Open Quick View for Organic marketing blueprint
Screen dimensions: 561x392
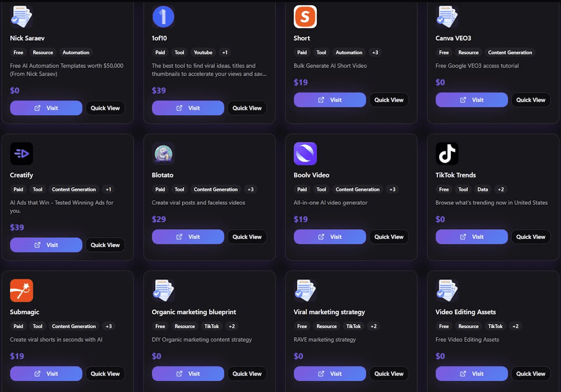[x=247, y=373]
